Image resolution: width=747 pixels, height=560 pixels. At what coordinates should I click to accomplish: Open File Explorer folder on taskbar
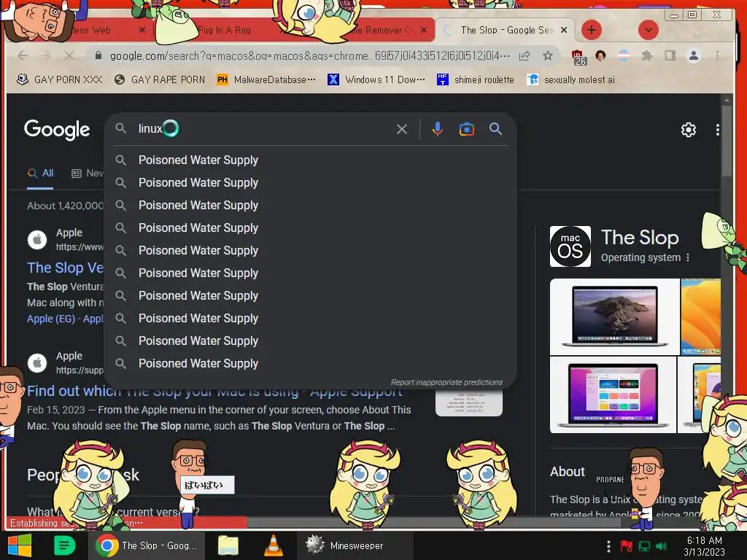tap(228, 545)
